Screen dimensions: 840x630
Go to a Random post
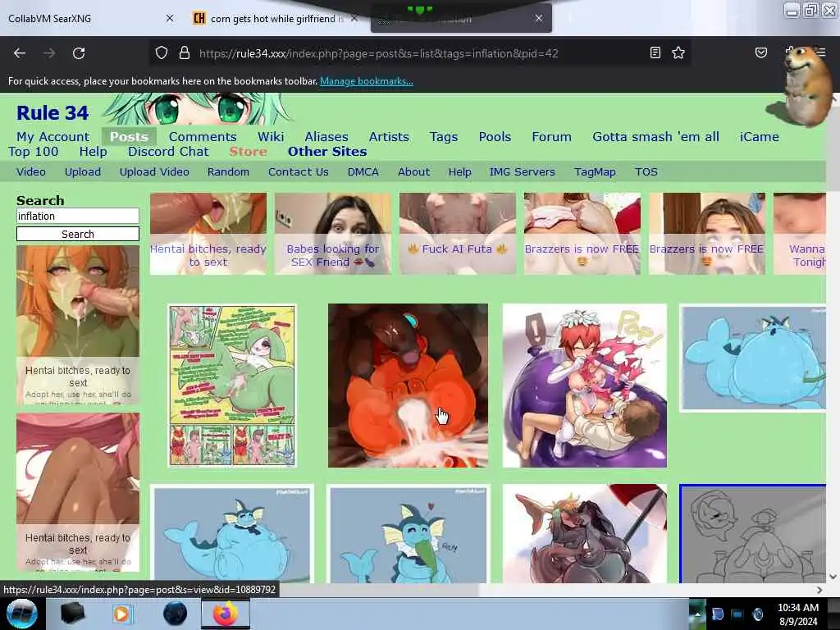[x=228, y=171]
